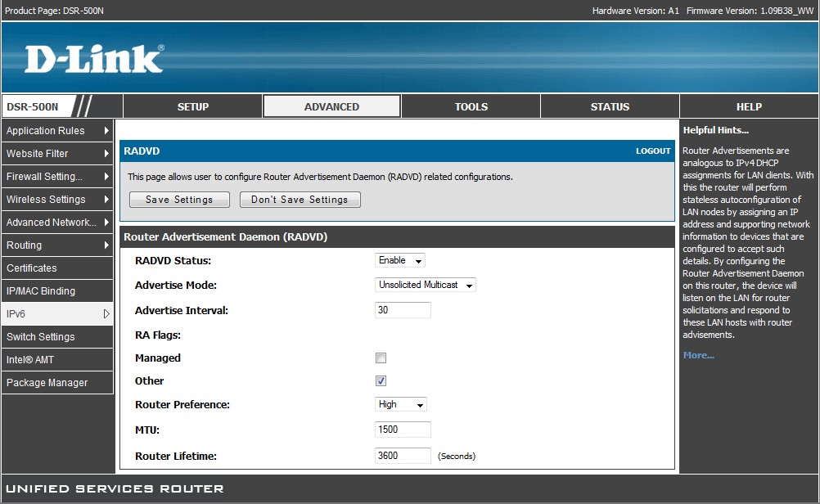Open the RADVD Status dropdown
This screenshot has width=820, height=504.
[x=400, y=261]
